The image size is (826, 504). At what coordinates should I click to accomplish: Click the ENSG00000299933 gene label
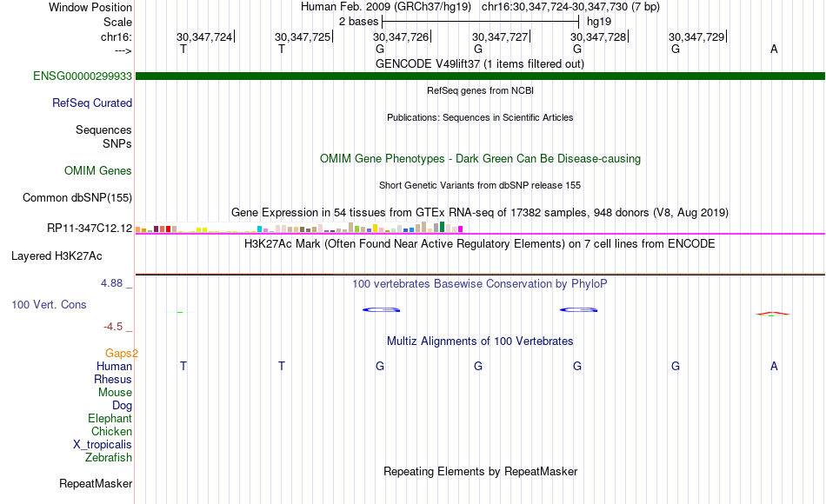(83, 76)
